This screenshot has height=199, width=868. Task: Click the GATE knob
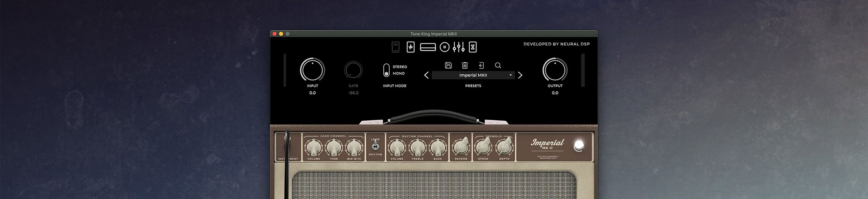354,71
